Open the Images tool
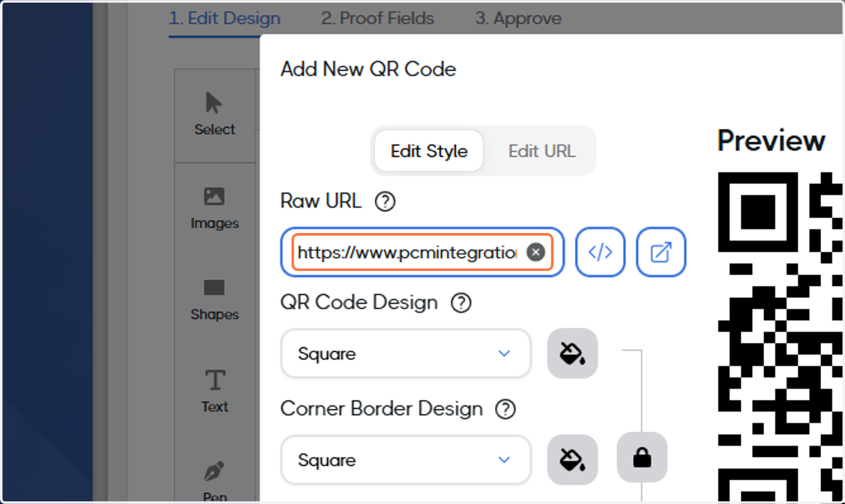The image size is (845, 504). (215, 209)
